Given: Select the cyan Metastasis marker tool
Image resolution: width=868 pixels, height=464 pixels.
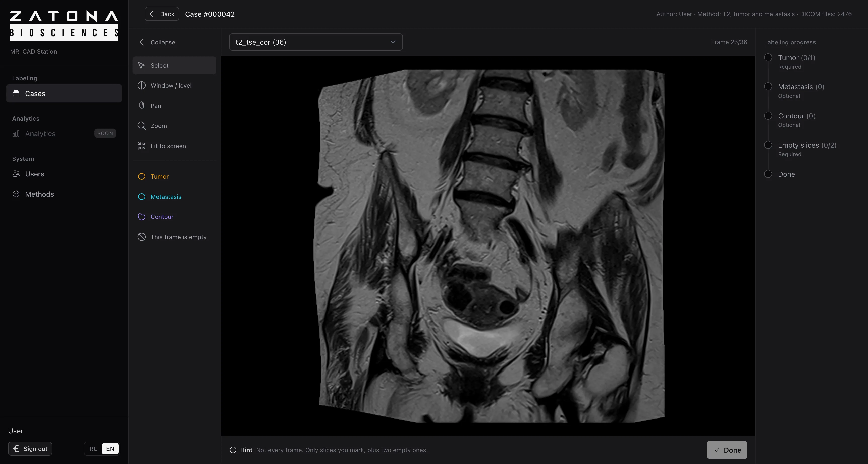Looking at the screenshot, I should pos(175,197).
